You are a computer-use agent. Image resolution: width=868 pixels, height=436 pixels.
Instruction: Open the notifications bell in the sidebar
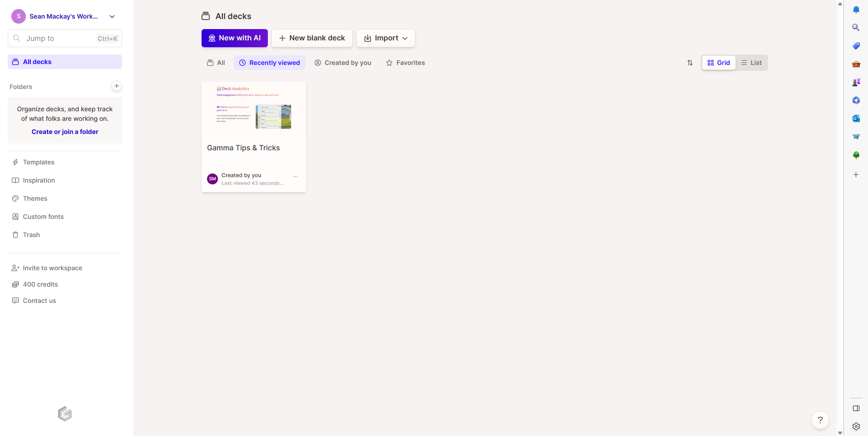(856, 10)
